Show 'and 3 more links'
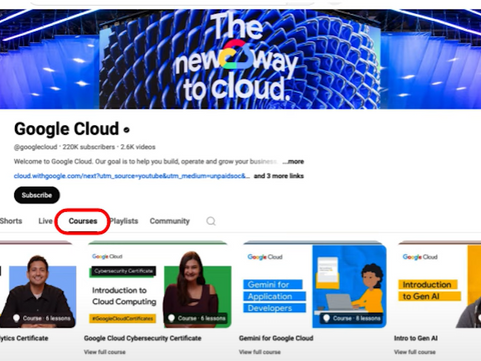Screen dimensions: 481x361 pos(279,176)
